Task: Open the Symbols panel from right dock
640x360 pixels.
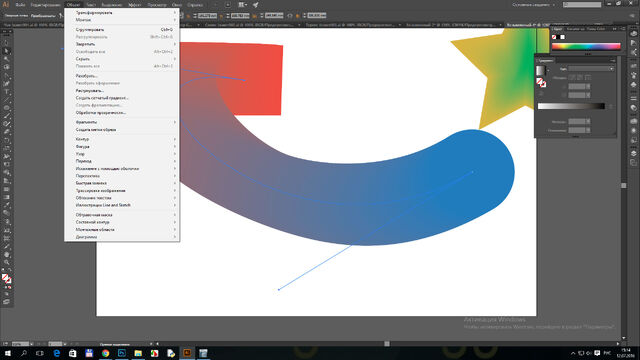Action: (x=633, y=84)
